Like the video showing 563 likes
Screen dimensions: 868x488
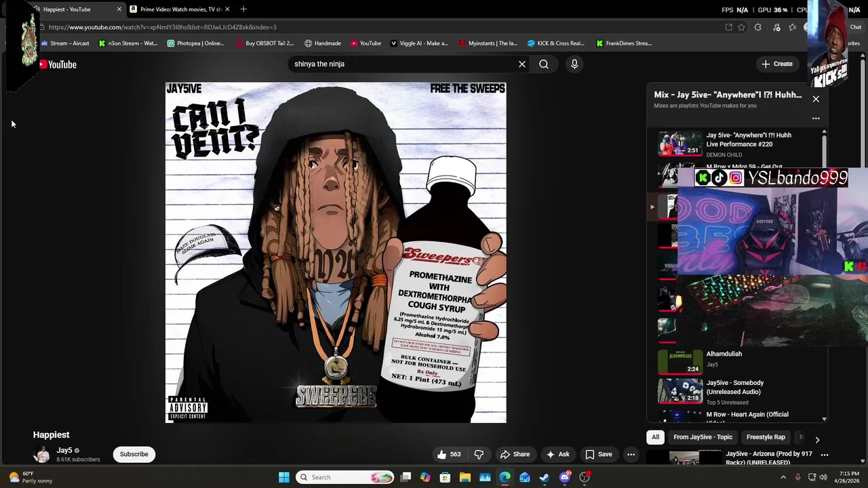(x=450, y=454)
